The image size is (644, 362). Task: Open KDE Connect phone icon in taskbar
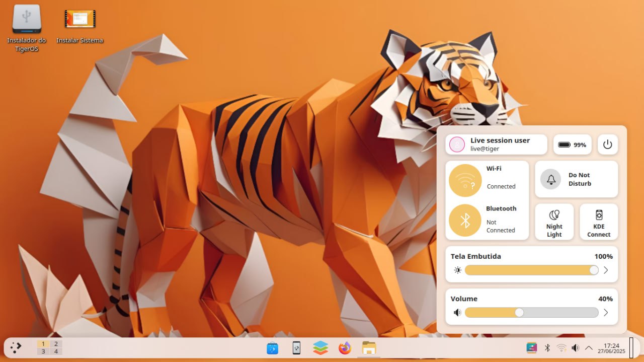pyautogui.click(x=296, y=348)
